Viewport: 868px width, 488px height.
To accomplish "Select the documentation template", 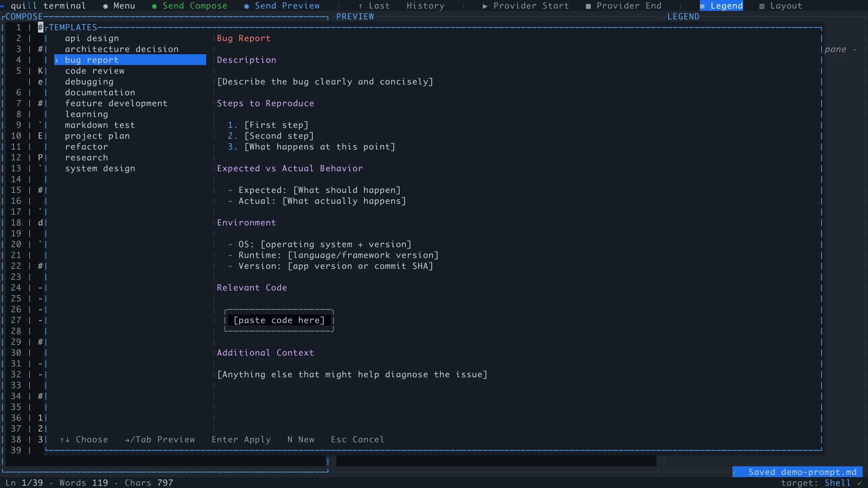I will click(130, 93).
